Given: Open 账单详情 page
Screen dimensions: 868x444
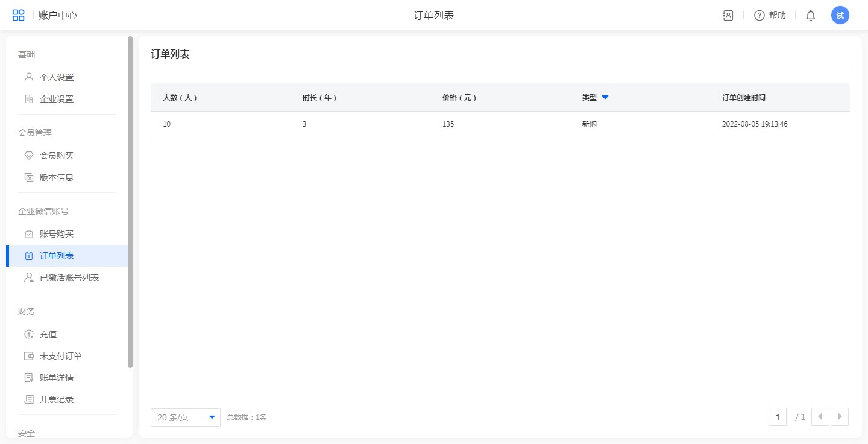Looking at the screenshot, I should 57,378.
